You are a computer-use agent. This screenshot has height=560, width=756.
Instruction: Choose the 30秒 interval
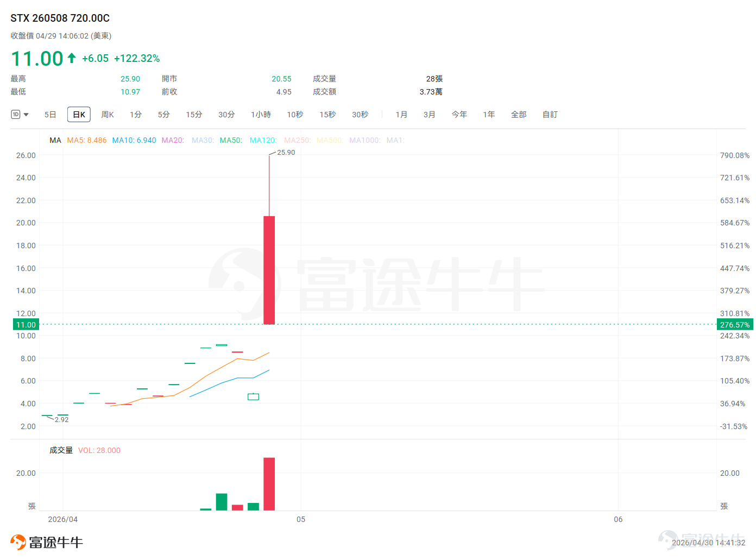pyautogui.click(x=360, y=115)
